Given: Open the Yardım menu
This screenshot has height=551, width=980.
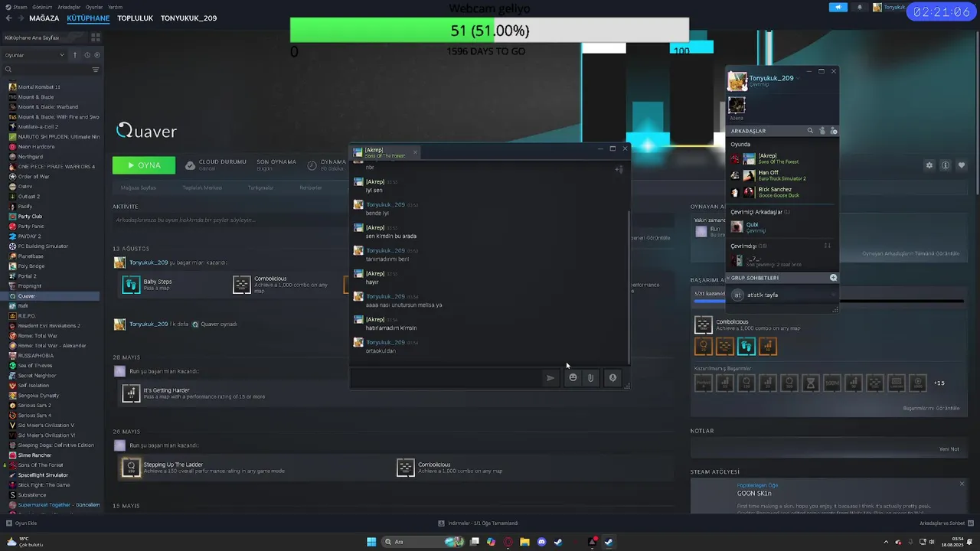Looking at the screenshot, I should (115, 7).
